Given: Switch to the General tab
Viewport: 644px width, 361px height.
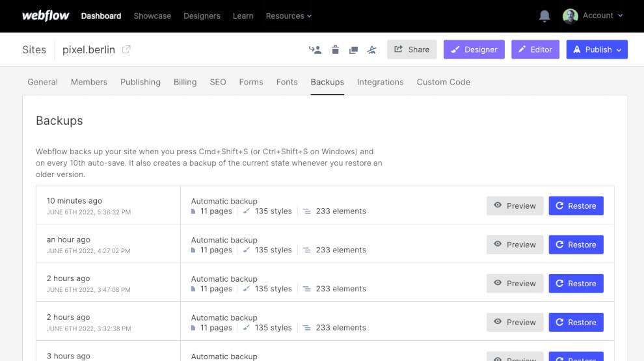Looking at the screenshot, I should 43,82.
